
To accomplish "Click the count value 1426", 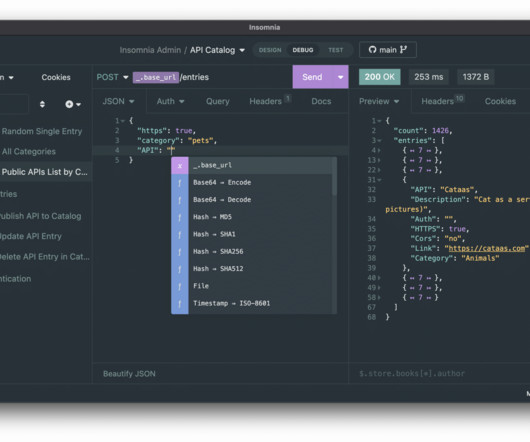I will (x=440, y=131).
